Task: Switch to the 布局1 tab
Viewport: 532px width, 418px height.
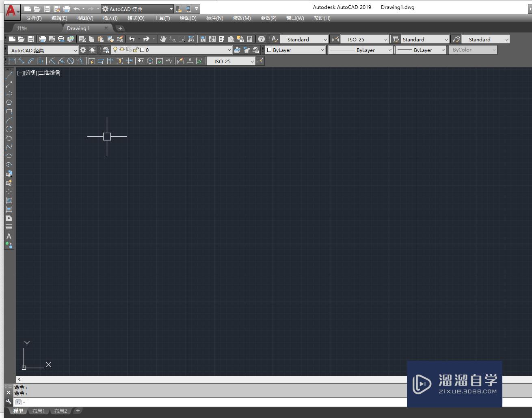Action: click(39, 411)
